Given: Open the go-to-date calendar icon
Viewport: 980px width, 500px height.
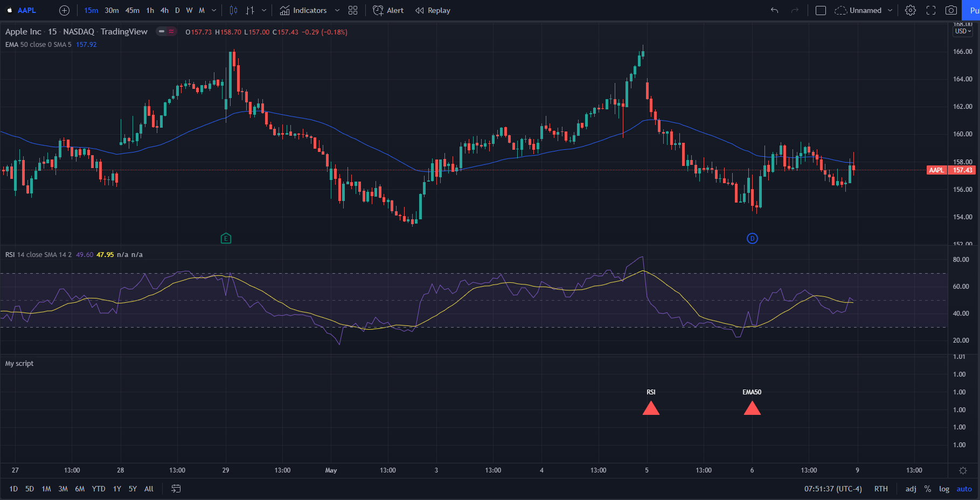Looking at the screenshot, I should click(x=176, y=489).
